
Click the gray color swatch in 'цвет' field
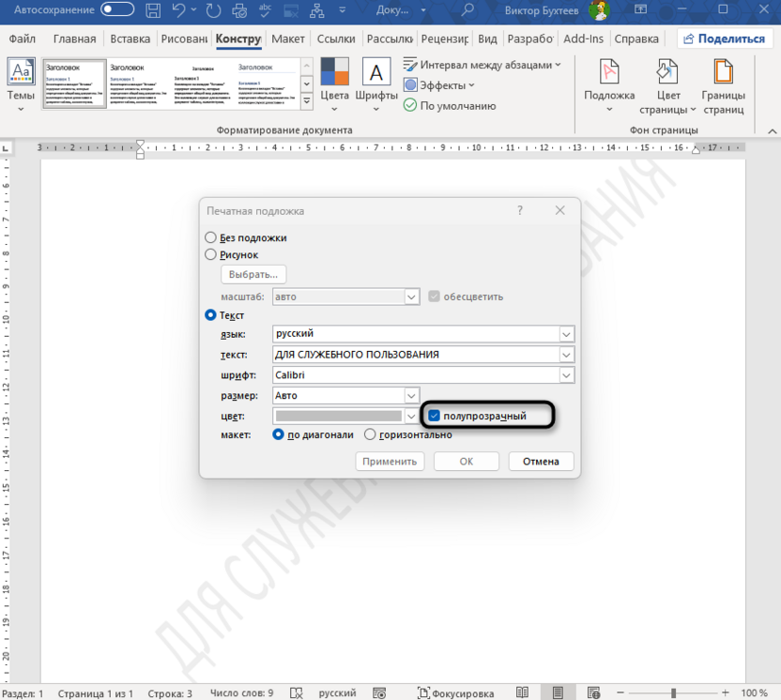pos(339,416)
